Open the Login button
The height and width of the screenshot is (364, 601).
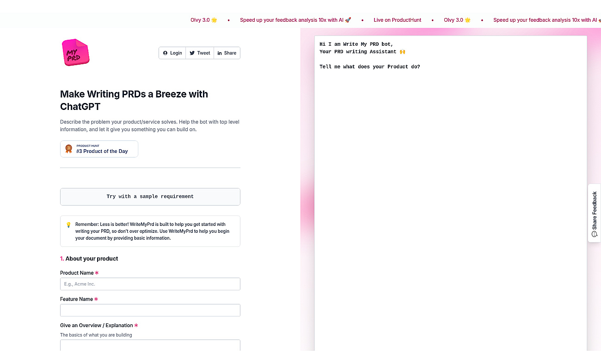(172, 53)
